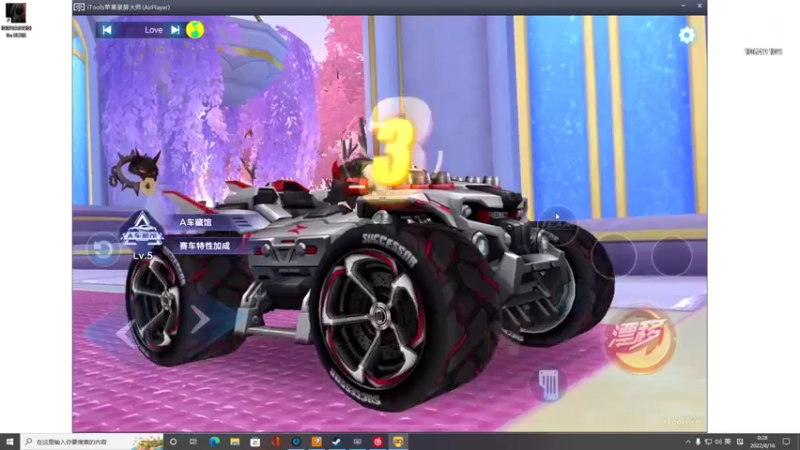Open the Windows notification center
The image size is (800, 450).
click(x=786, y=442)
